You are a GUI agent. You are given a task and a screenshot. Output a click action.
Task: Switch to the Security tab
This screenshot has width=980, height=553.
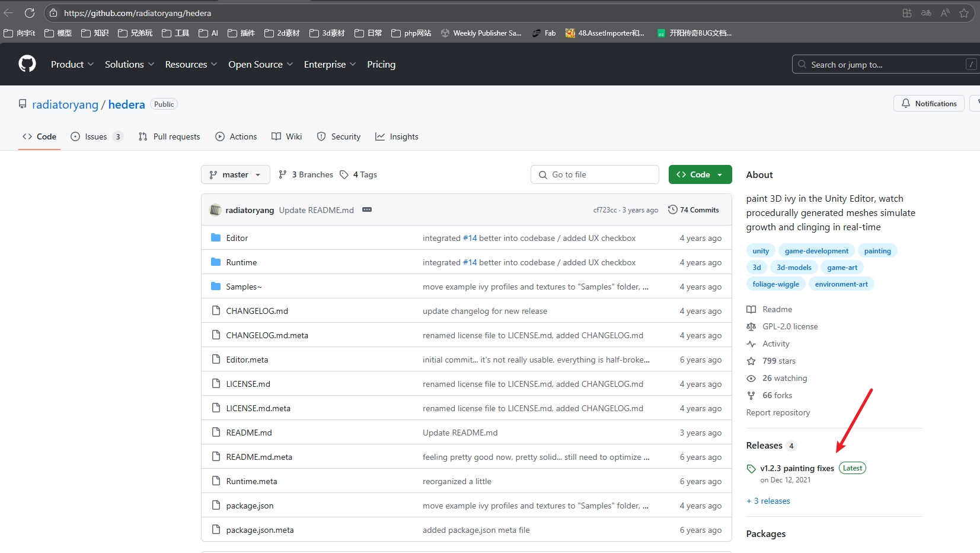339,136
